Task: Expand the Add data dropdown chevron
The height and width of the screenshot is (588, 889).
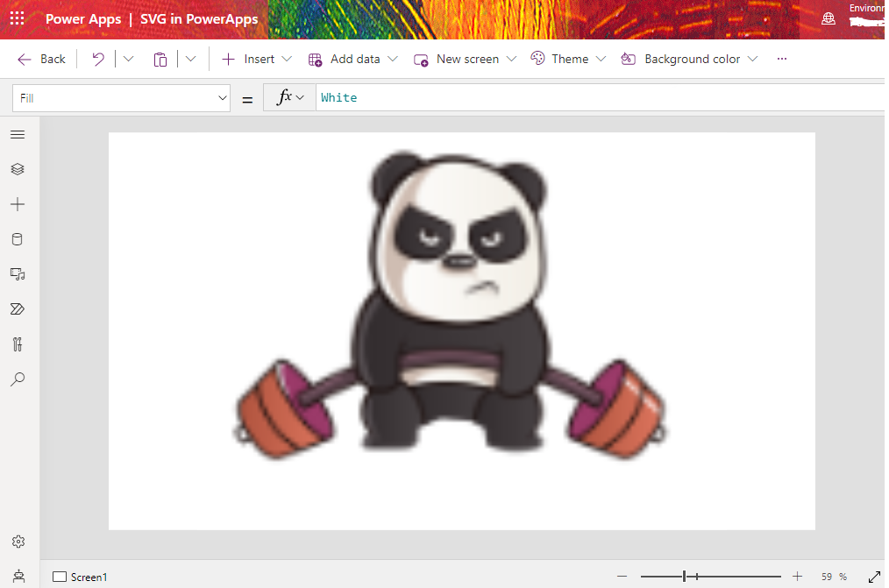Action: (x=393, y=59)
